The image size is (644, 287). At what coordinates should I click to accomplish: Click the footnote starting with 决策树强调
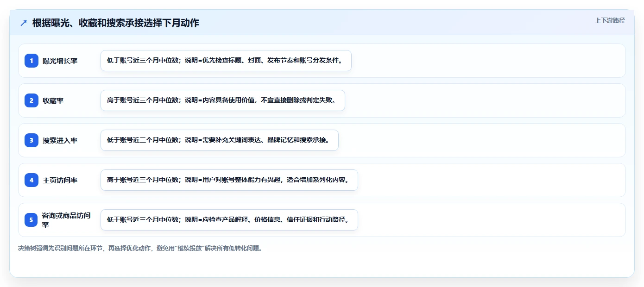click(x=141, y=248)
